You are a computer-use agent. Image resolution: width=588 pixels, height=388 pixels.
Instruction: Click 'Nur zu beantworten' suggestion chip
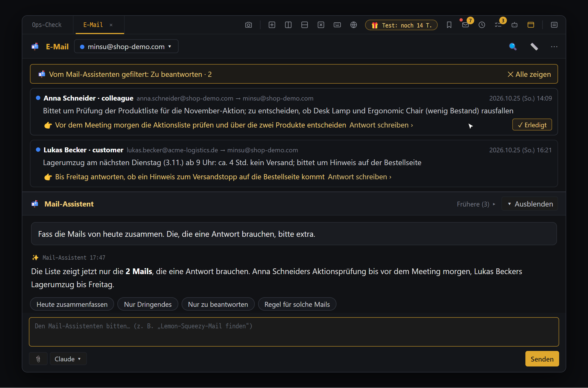218,304
